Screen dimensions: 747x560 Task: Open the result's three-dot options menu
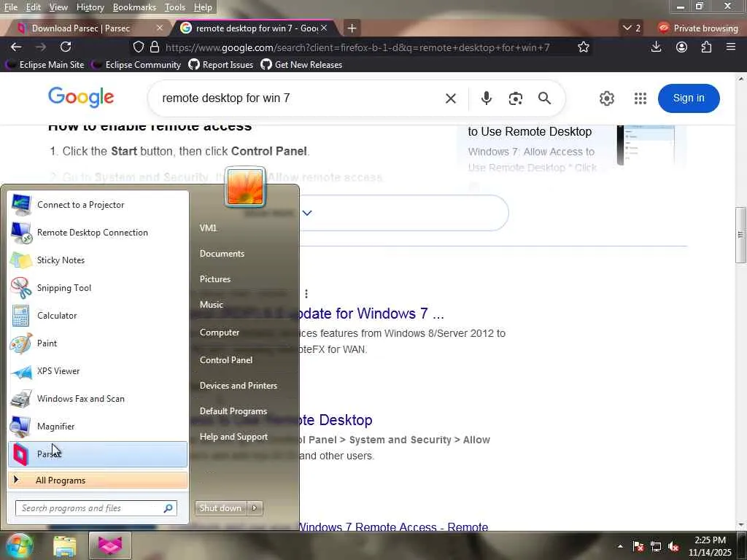click(306, 293)
